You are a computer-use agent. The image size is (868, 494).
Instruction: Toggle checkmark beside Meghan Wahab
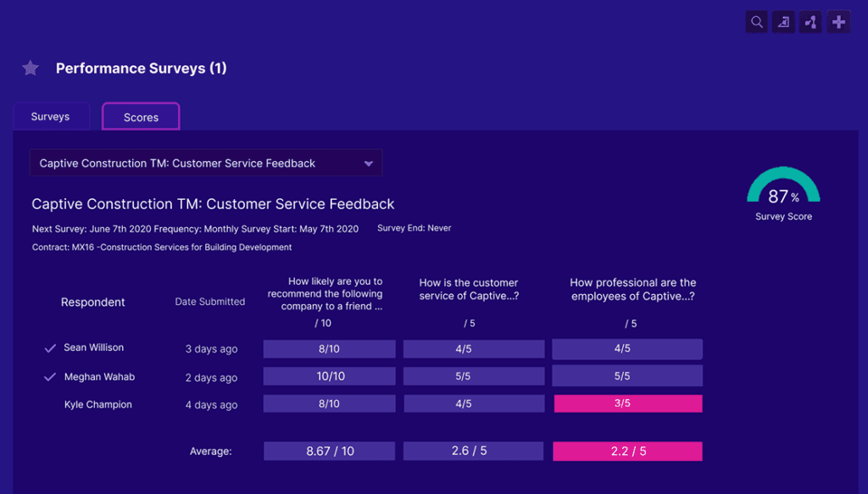pos(50,377)
